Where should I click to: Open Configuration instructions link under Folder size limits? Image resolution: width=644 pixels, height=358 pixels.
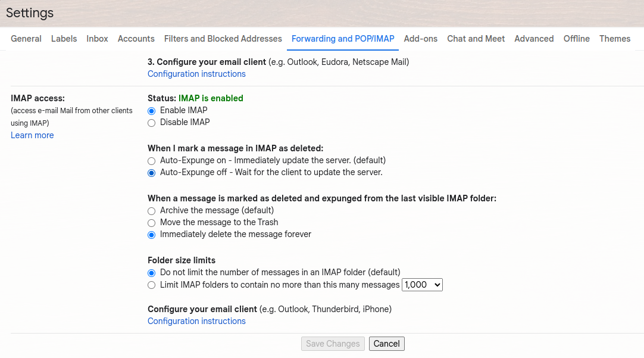click(196, 321)
